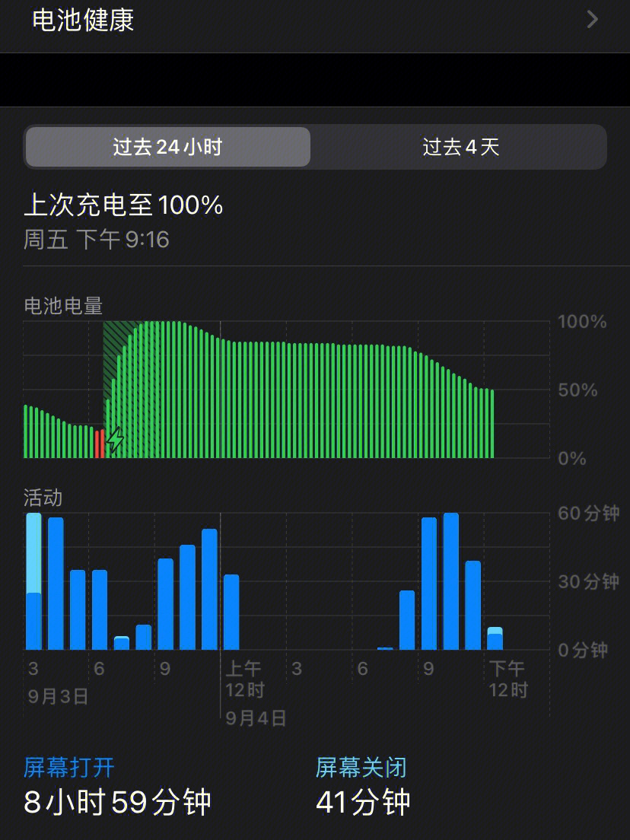The width and height of the screenshot is (630, 840).
Task: Tap the 8小时59分钟 value
Action: click(x=117, y=802)
